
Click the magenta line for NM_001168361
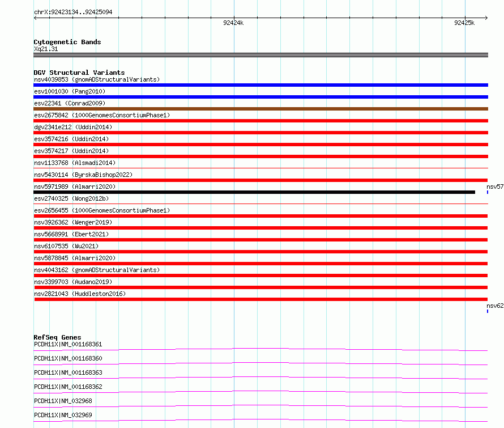(x=260, y=349)
